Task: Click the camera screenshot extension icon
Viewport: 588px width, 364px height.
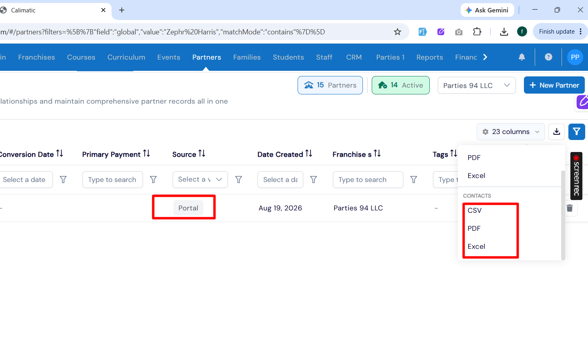Action: point(459,32)
